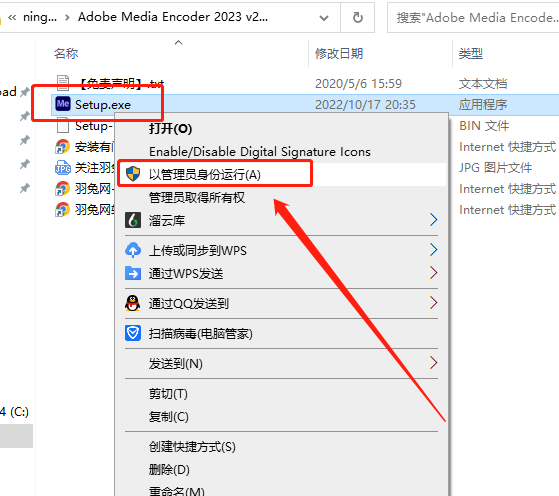Image resolution: width=559 pixels, height=496 pixels.
Task: Click the breadcrumb arrow after ning...
Action: pos(67,17)
